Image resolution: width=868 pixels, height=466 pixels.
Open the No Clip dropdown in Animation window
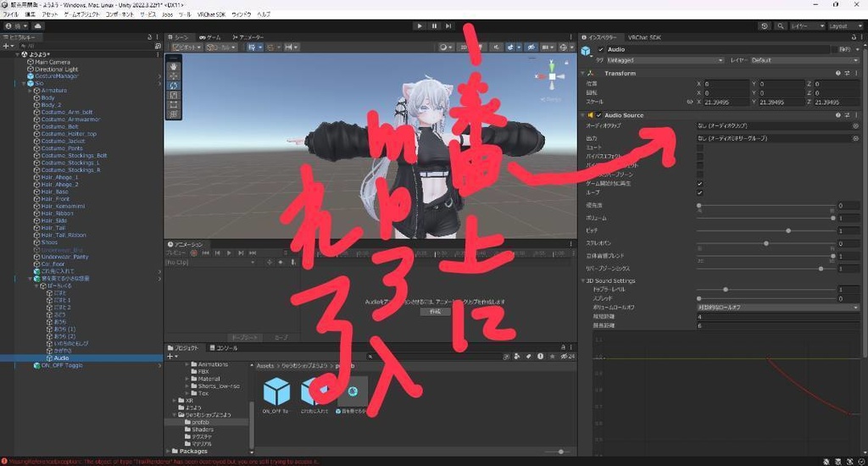point(210,263)
